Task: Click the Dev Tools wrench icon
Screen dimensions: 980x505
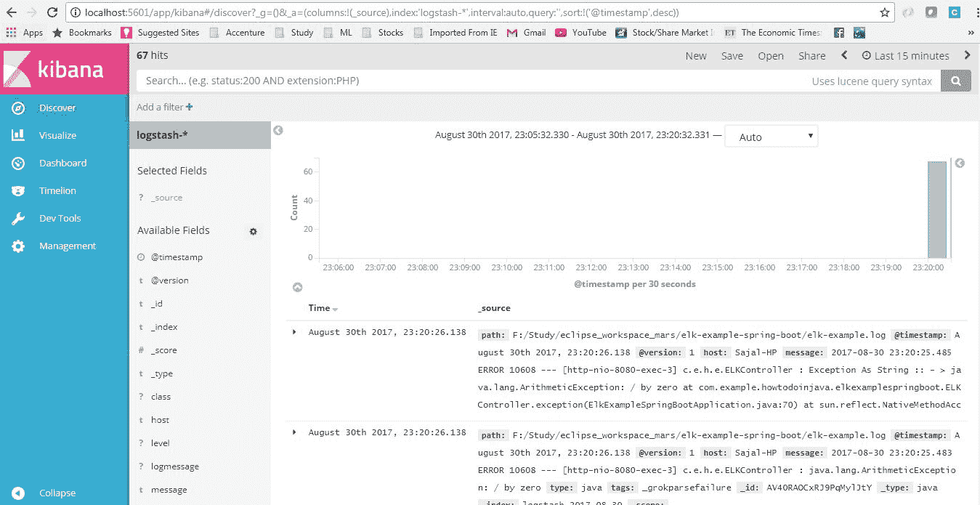Action: pos(18,218)
